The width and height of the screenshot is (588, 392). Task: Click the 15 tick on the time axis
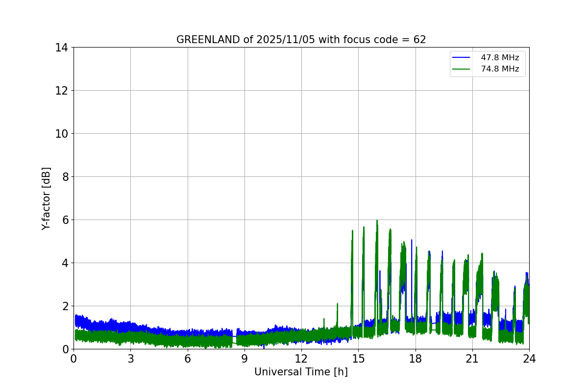click(358, 359)
